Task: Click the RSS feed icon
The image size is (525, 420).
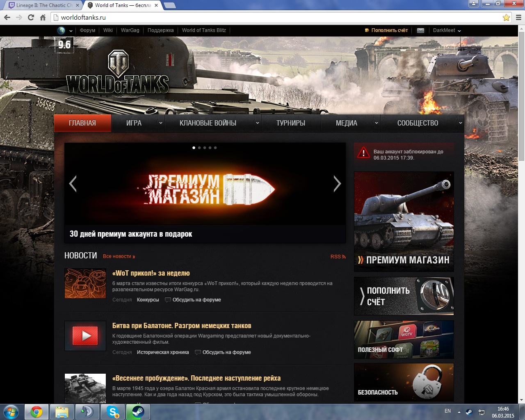Action: [x=344, y=257]
